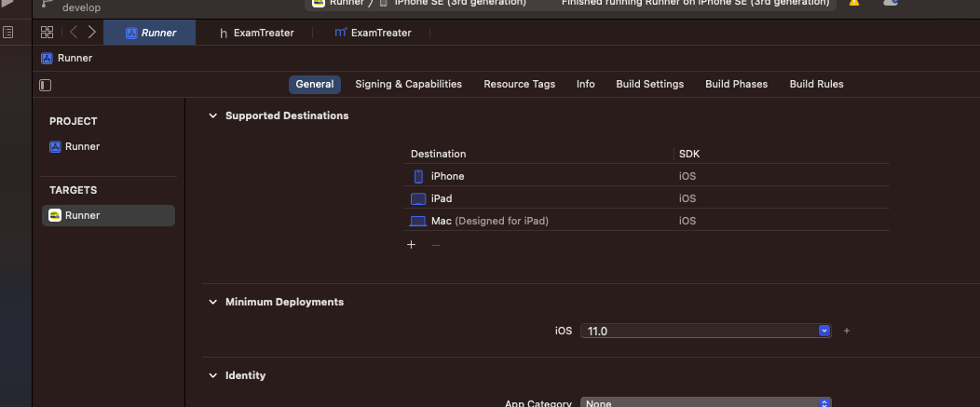980x407 pixels.
Task: Open the App Category dropdown
Action: coord(705,402)
